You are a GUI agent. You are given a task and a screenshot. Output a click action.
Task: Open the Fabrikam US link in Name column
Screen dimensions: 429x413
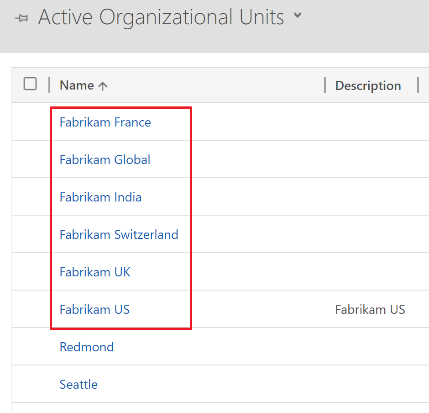tap(94, 309)
